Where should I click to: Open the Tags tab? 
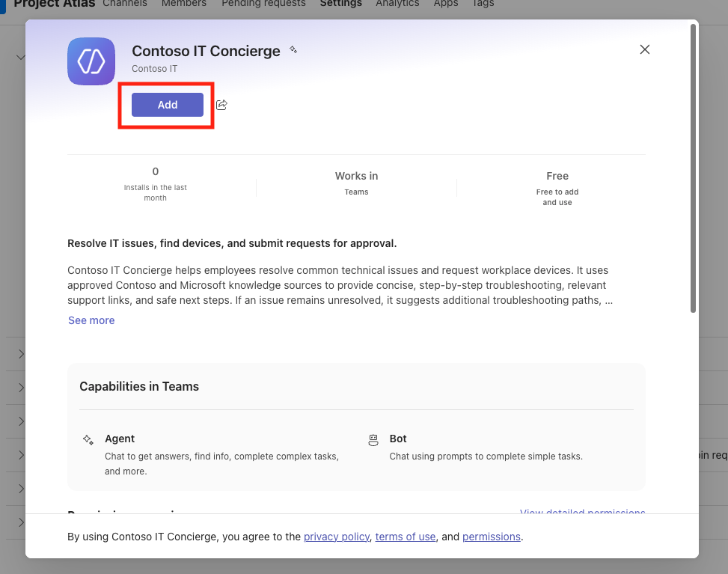[x=483, y=3]
